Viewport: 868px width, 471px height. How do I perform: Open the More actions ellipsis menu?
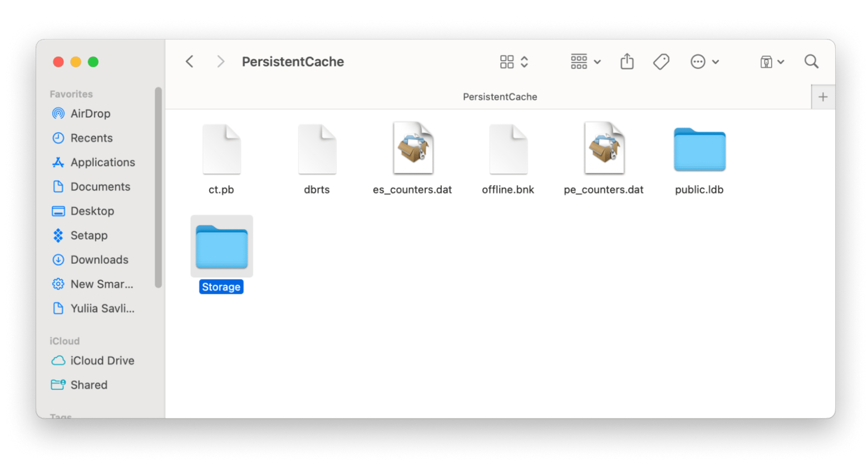tap(704, 62)
